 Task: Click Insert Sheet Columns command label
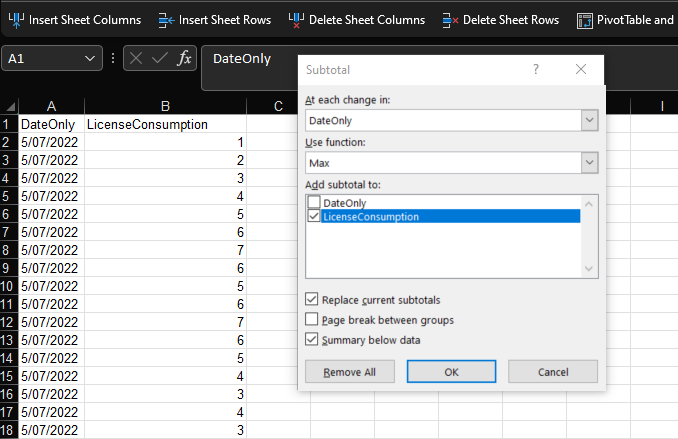85,20
